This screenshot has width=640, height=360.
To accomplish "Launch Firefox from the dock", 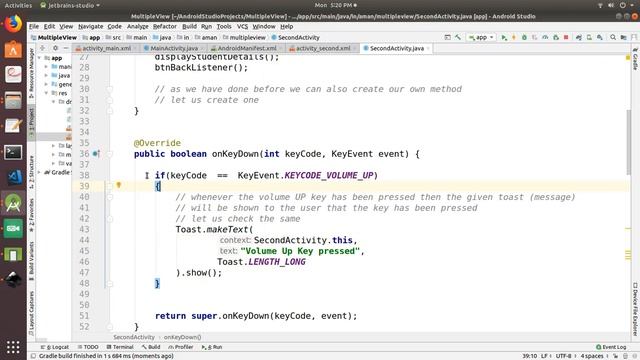I will [x=13, y=24].
